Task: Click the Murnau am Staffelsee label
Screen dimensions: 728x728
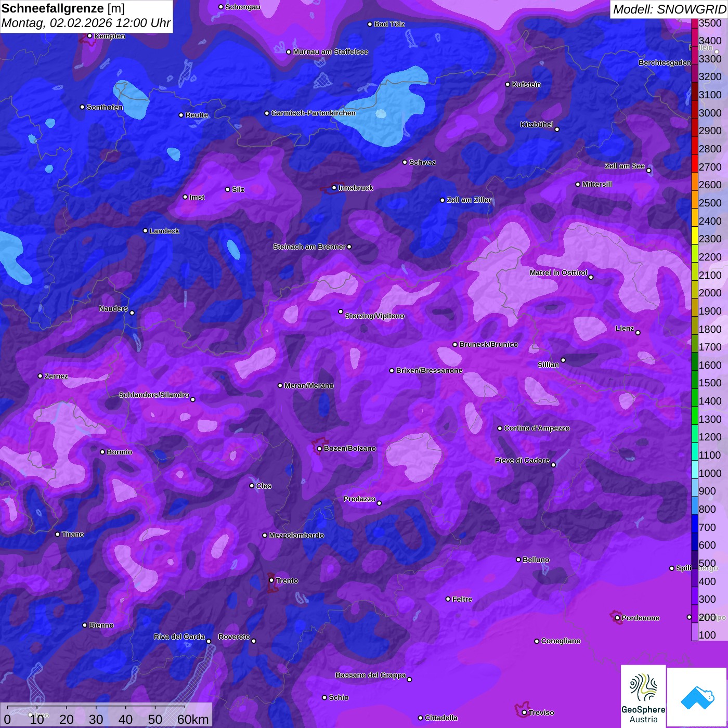Action: [330, 51]
